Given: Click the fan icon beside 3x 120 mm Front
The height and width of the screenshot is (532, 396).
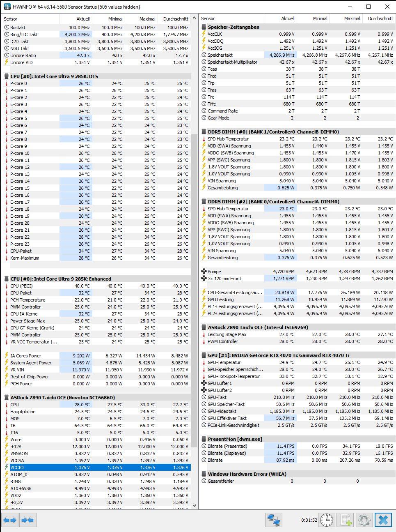Looking at the screenshot, I should tap(204, 279).
